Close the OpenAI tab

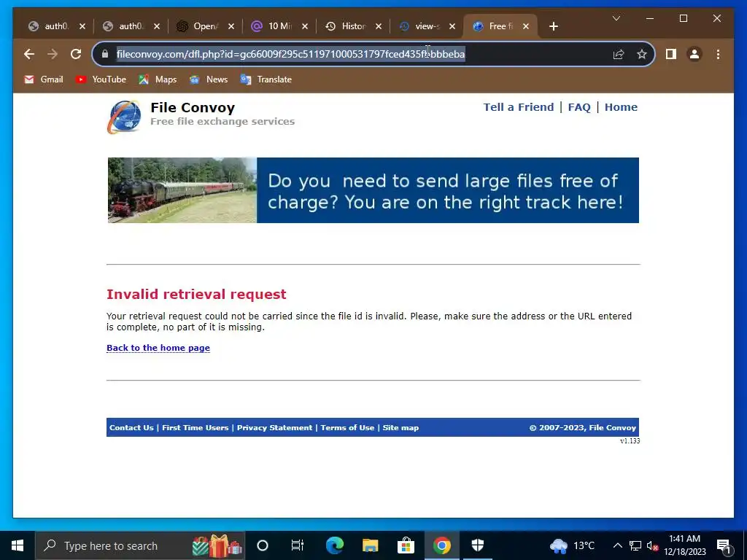click(231, 26)
